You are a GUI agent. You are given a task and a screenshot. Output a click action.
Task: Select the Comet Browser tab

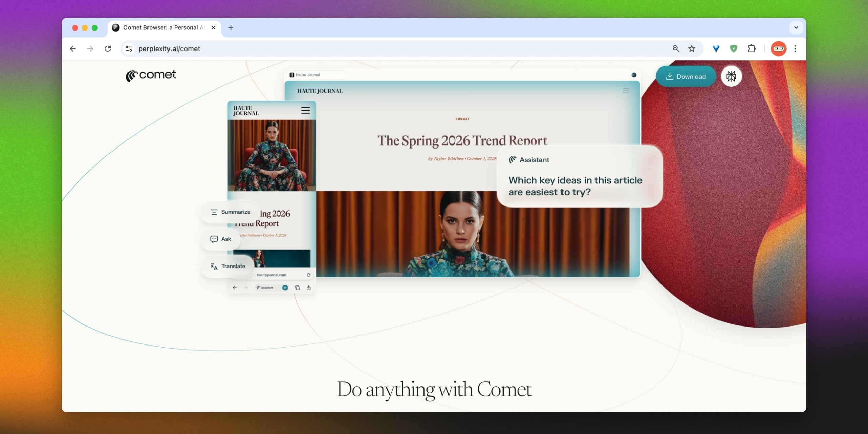(x=163, y=28)
